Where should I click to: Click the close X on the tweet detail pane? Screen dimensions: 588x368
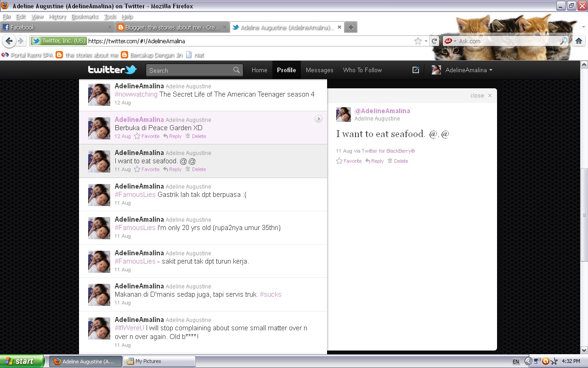coord(490,96)
